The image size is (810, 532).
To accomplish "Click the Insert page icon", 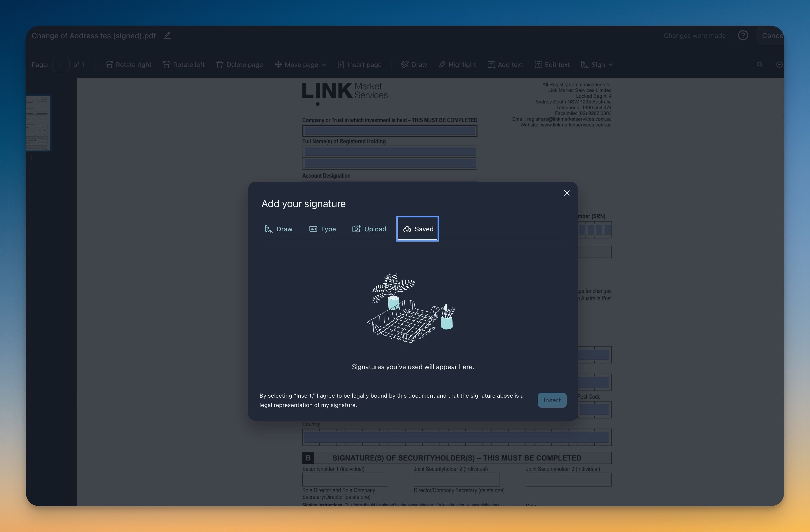I will tap(340, 65).
